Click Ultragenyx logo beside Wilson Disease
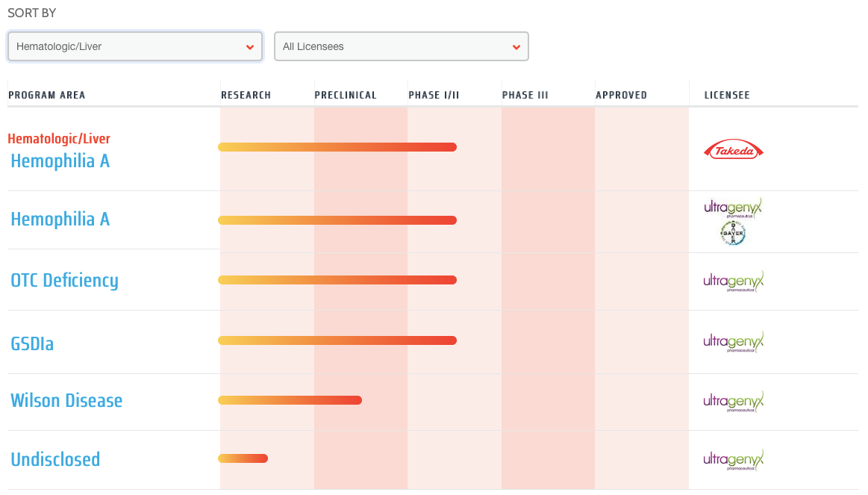868x495 pixels. pyautogui.click(x=734, y=401)
